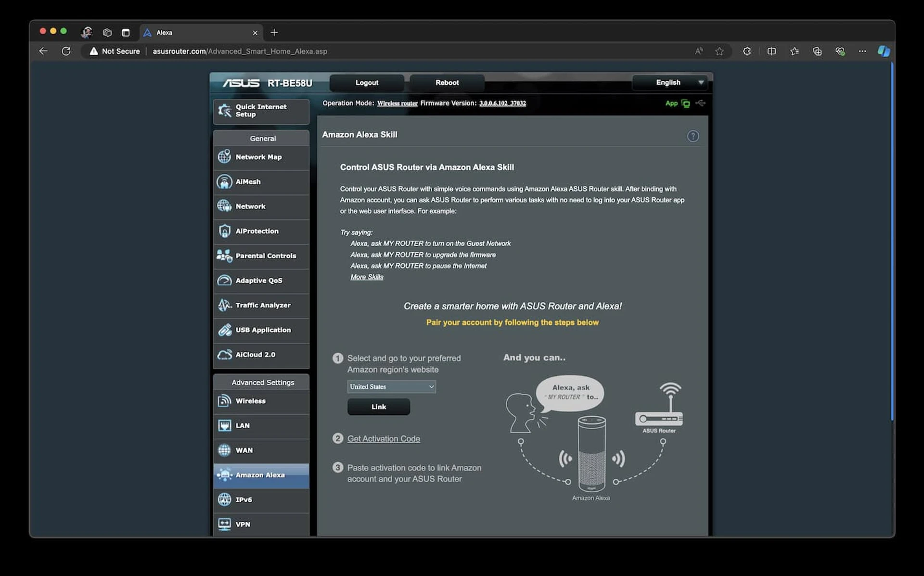
Task: Click the help question mark icon
Action: (693, 136)
